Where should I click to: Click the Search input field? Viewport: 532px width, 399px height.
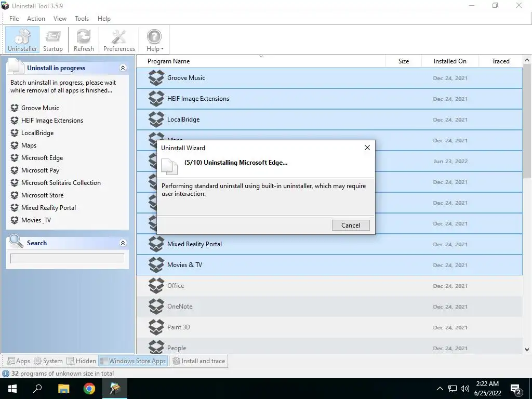pos(67,259)
